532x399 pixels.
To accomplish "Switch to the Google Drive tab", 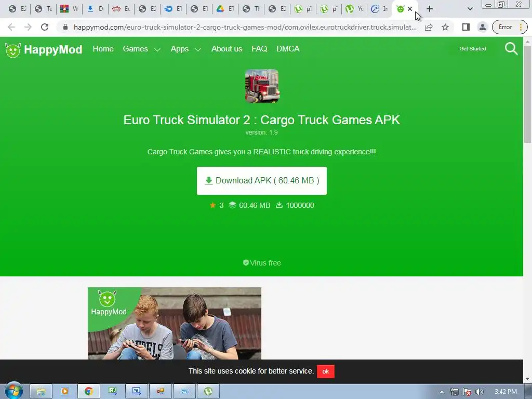I will pos(225,9).
